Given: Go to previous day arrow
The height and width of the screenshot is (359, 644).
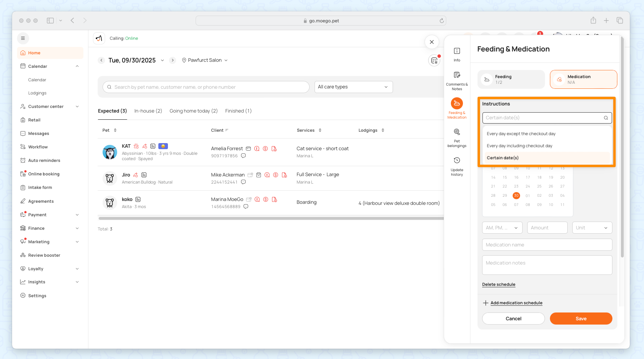Looking at the screenshot, I should (102, 60).
